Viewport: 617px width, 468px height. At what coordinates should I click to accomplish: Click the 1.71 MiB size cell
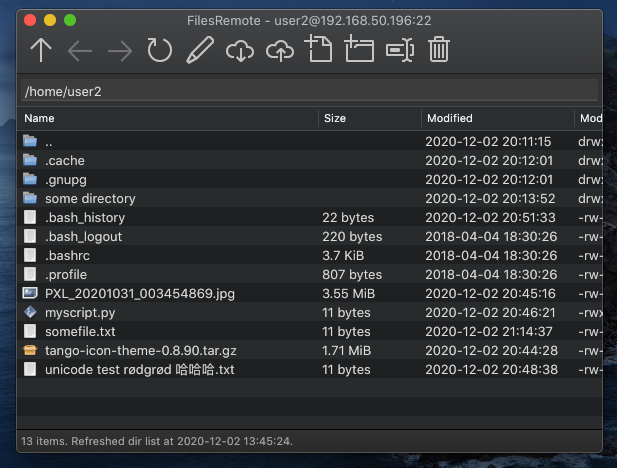[x=347, y=350]
